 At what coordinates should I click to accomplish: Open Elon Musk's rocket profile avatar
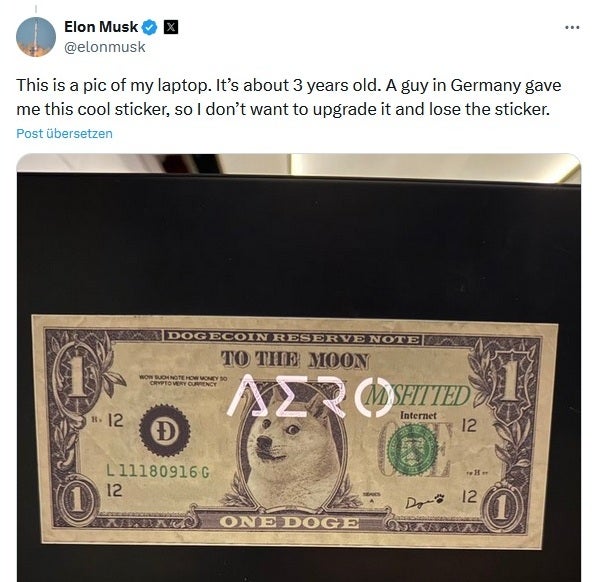[x=36, y=37]
